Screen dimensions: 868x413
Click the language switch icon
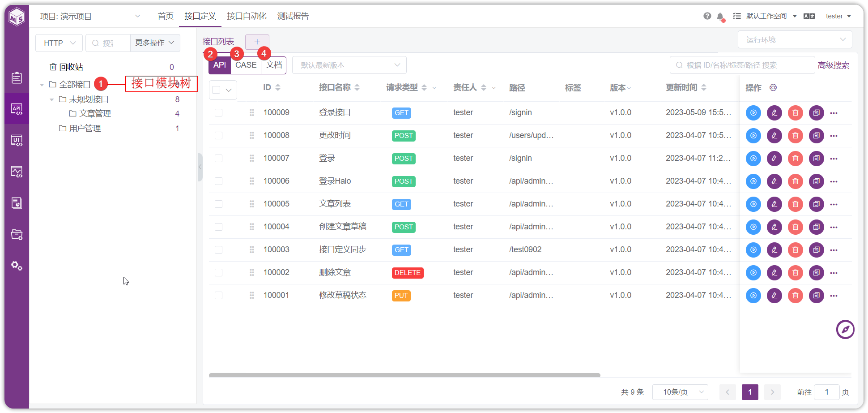point(809,16)
